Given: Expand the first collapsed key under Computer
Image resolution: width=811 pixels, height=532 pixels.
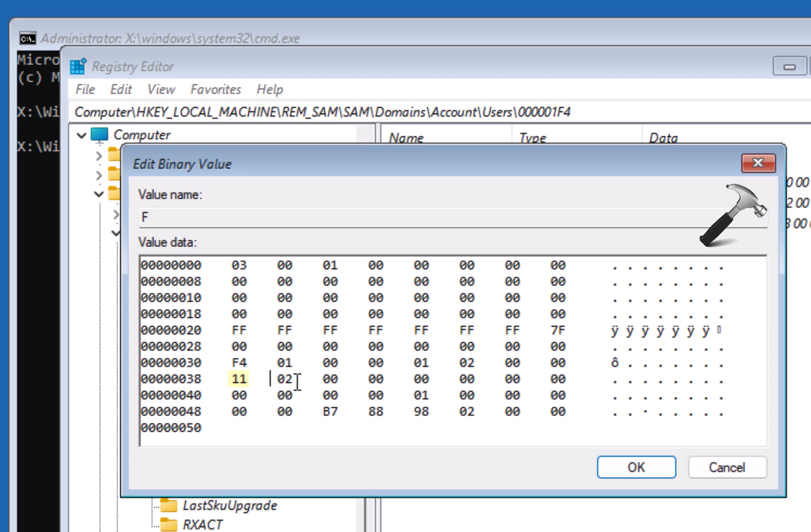Looking at the screenshot, I should 99,156.
